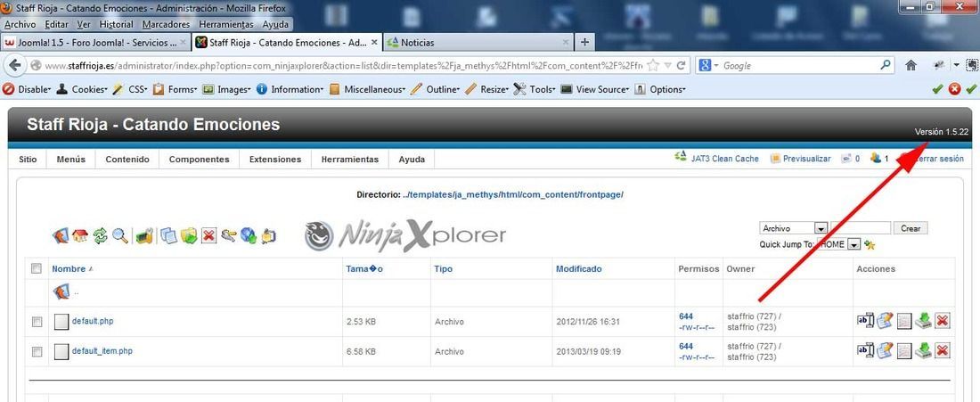Select the copy files toolbar icon
The height and width of the screenshot is (402, 980).
pos(168,235)
